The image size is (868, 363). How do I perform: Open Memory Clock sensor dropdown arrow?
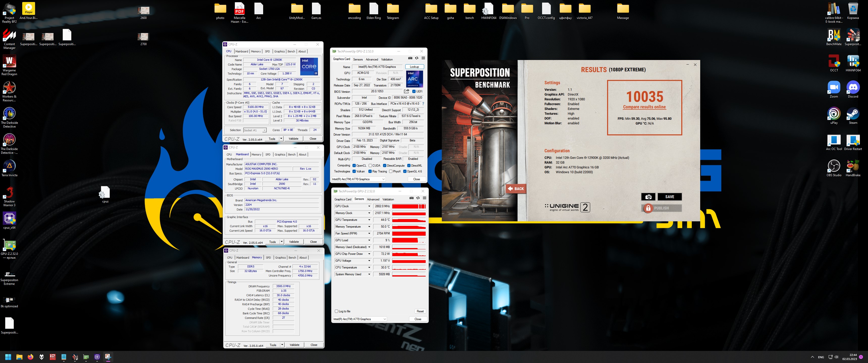[369, 213]
